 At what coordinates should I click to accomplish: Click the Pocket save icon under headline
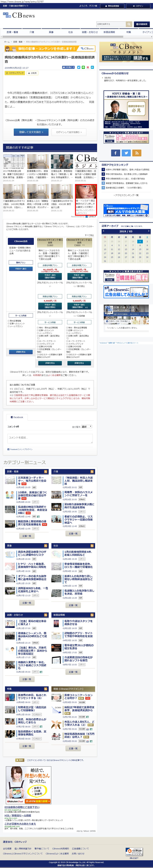coord(88,67)
